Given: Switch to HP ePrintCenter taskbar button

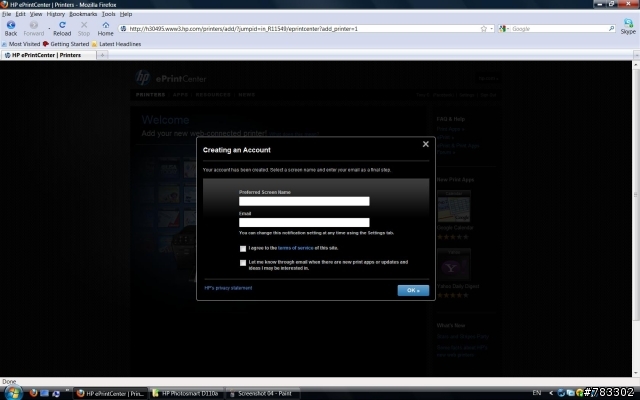Looking at the screenshot, I should 111,393.
